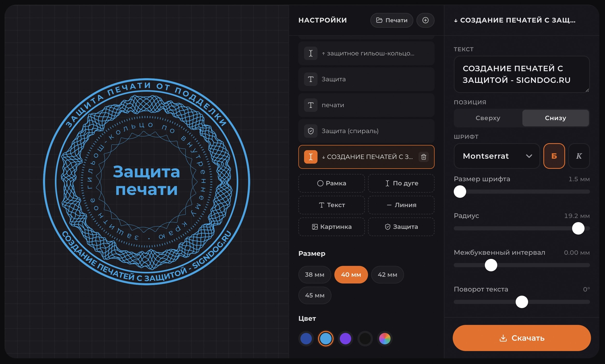Click Защита печати text on stamp preview
This screenshot has width=605, height=364.
tap(146, 180)
